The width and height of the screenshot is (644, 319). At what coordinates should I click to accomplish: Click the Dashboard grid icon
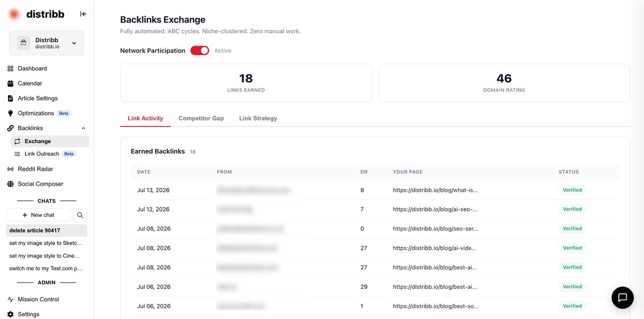click(x=11, y=69)
